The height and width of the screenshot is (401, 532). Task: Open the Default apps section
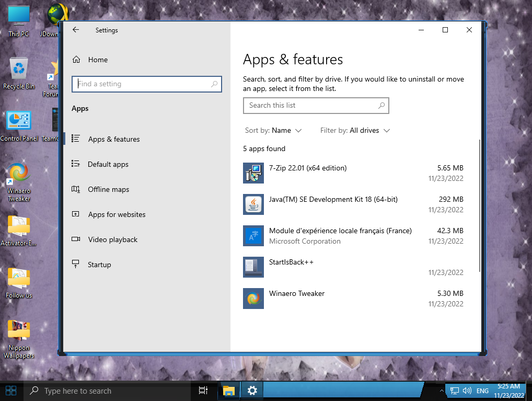point(108,164)
